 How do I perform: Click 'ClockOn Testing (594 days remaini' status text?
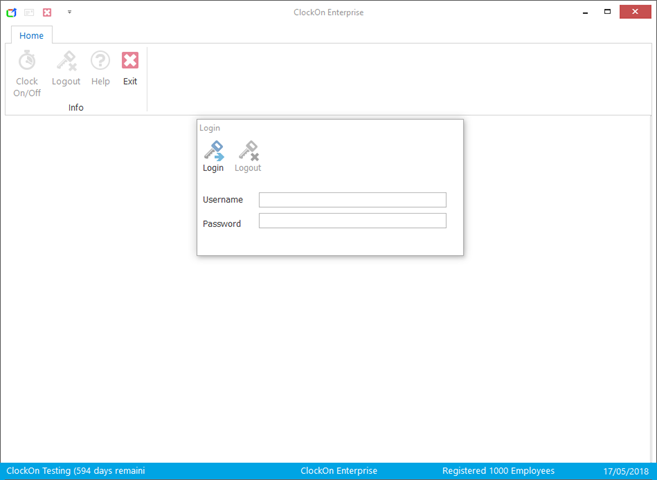point(75,471)
